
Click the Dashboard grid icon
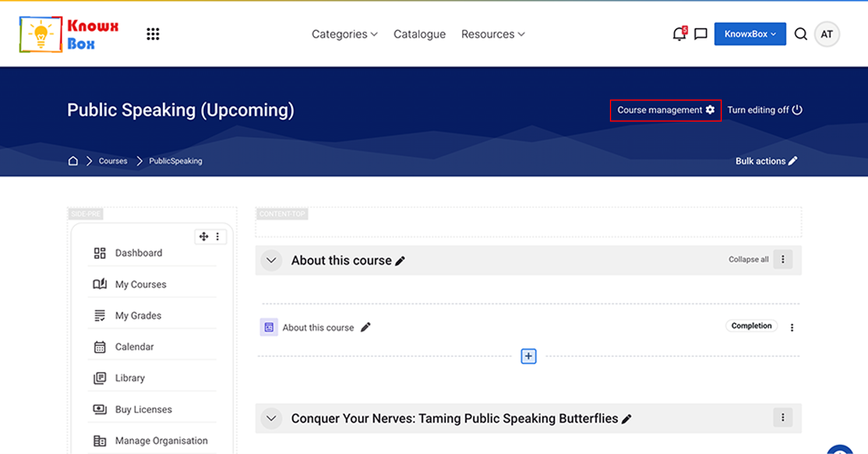click(x=100, y=253)
